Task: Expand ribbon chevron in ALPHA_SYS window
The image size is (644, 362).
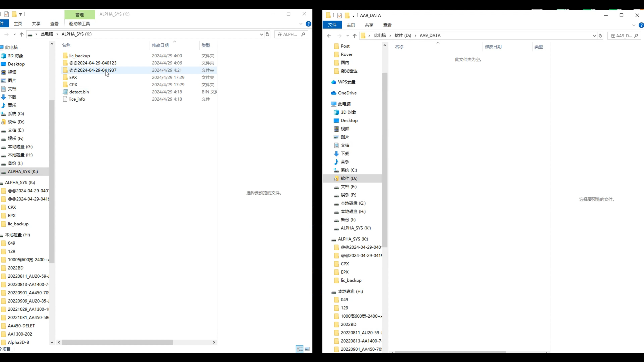Action: pos(301,24)
